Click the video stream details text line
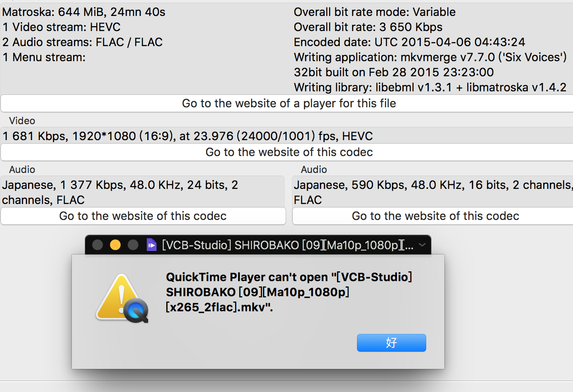 point(187,136)
